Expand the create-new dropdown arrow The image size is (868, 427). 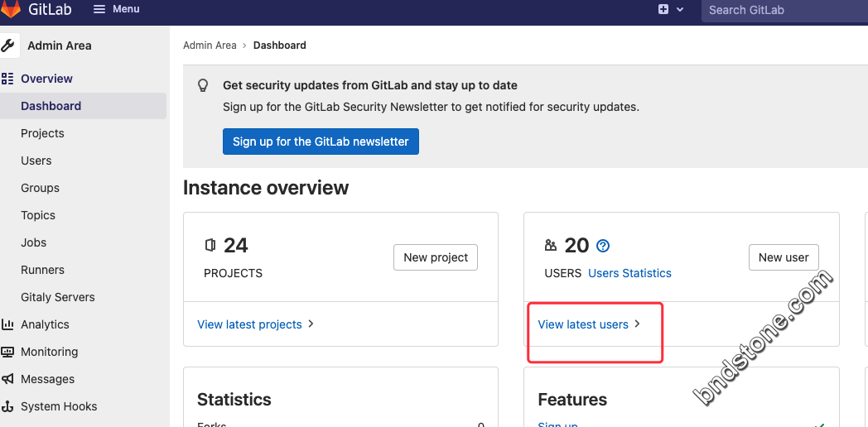pyautogui.click(x=680, y=9)
